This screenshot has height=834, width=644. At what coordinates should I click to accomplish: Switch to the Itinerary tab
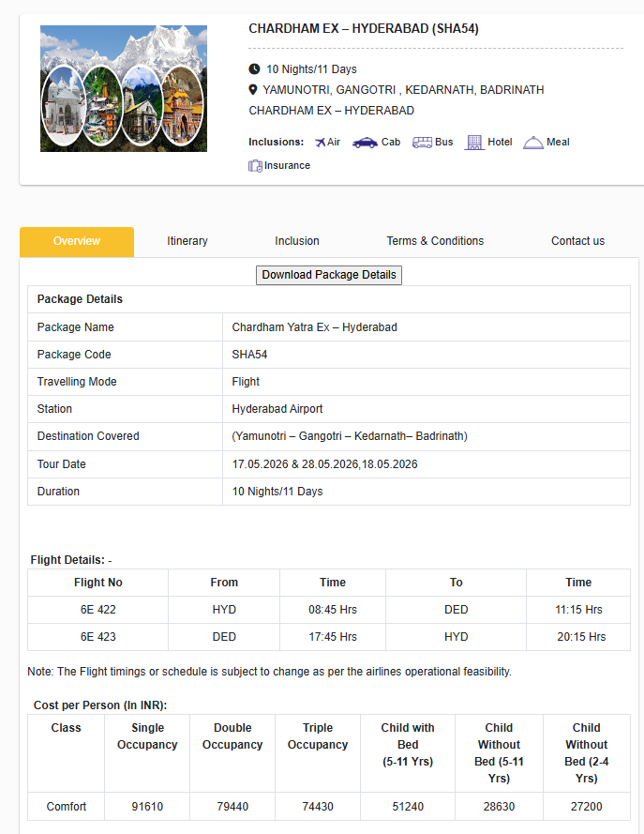[187, 241]
